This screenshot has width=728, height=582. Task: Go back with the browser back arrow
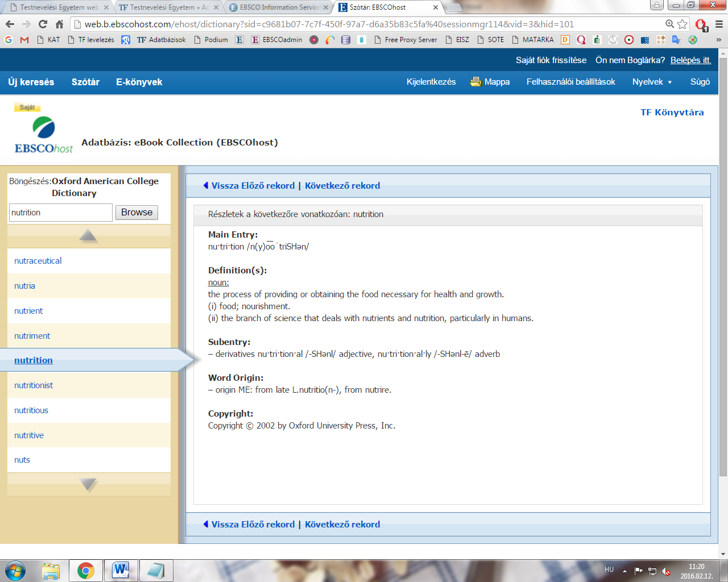(10, 24)
